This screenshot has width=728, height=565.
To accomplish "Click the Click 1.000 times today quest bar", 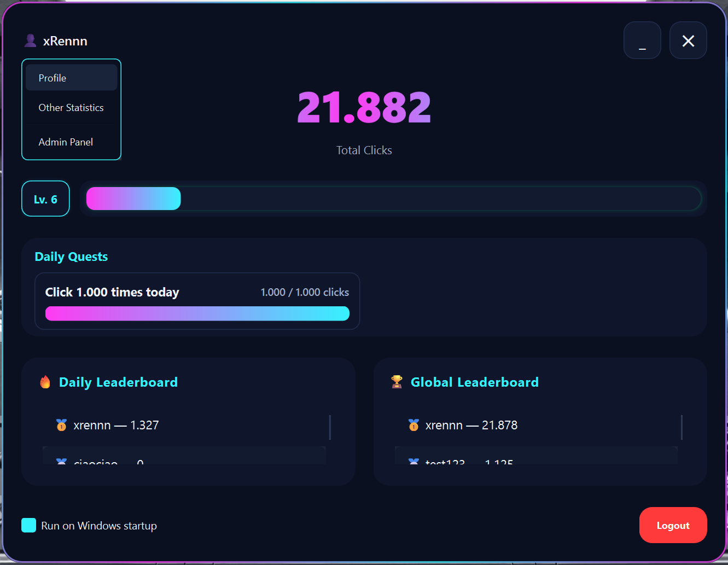I will (197, 313).
